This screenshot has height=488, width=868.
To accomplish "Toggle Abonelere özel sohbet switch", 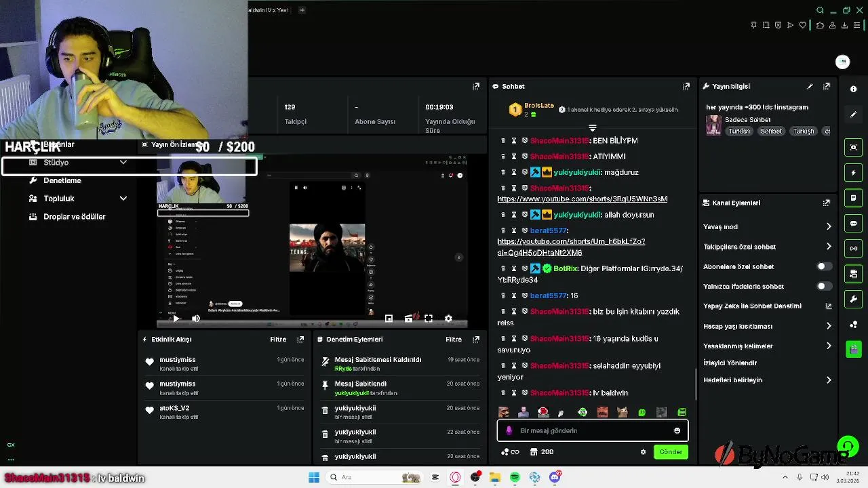I will click(x=824, y=266).
